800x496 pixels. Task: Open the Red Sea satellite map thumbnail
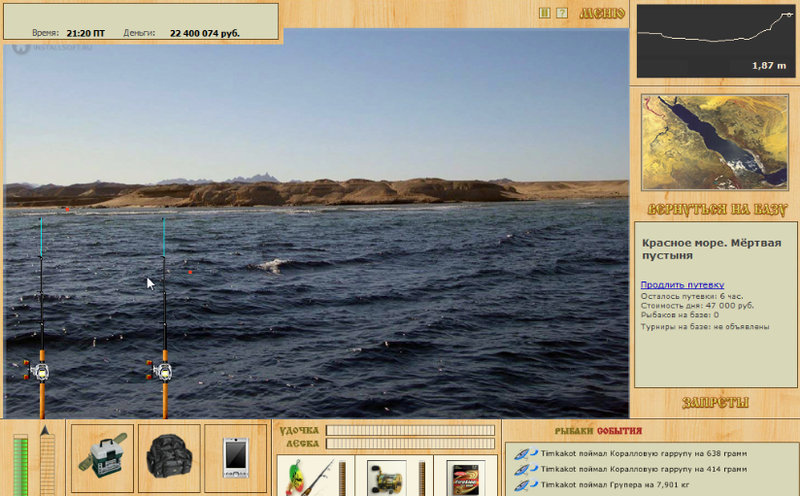(714, 142)
